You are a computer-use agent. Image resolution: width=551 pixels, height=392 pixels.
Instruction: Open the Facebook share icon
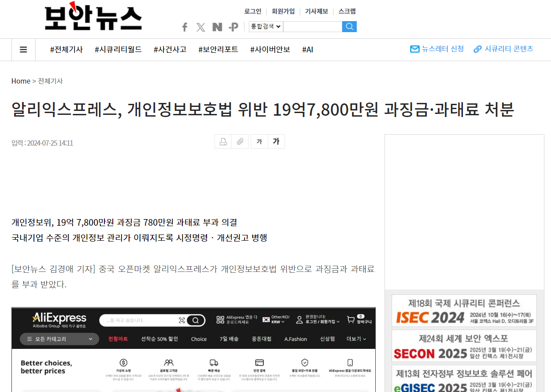click(x=185, y=27)
